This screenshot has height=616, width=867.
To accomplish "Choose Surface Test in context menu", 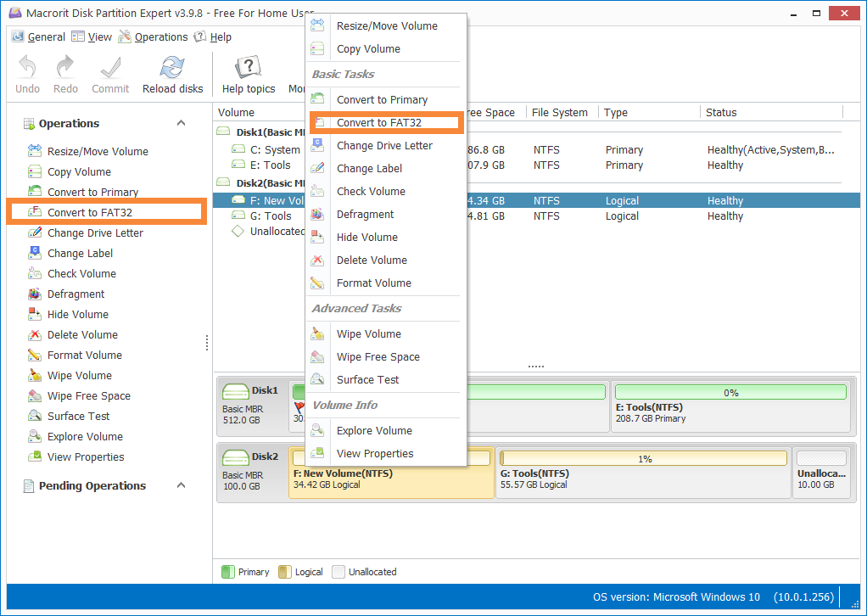I will coord(387,380).
